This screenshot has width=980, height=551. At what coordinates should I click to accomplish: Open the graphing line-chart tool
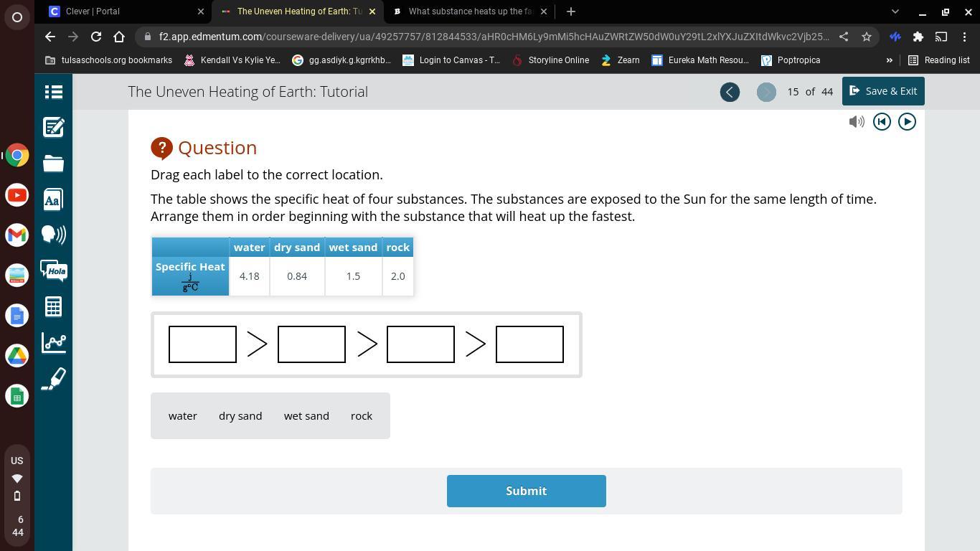54,342
